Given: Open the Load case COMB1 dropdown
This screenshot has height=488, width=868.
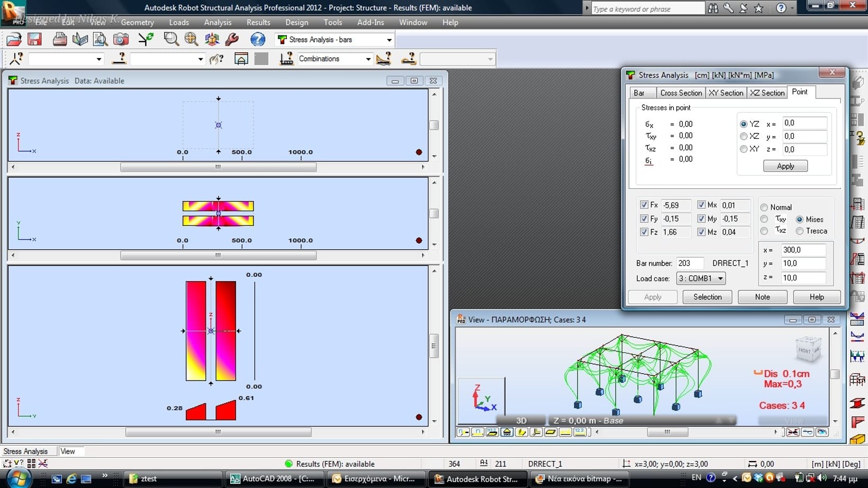Looking at the screenshot, I should [x=701, y=278].
